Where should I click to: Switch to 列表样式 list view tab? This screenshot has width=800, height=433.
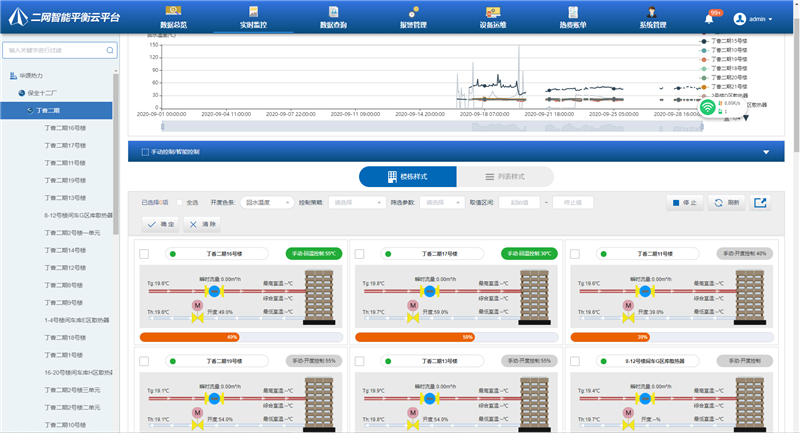click(505, 176)
